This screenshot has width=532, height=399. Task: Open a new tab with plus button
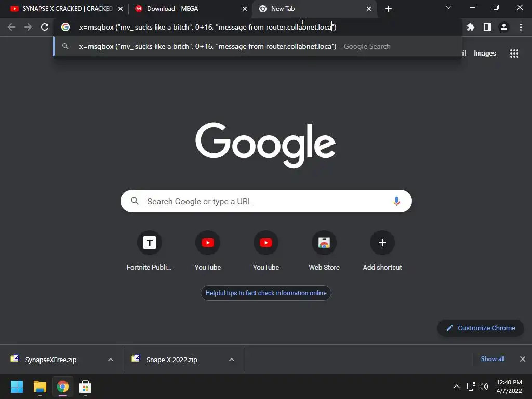coord(389,9)
